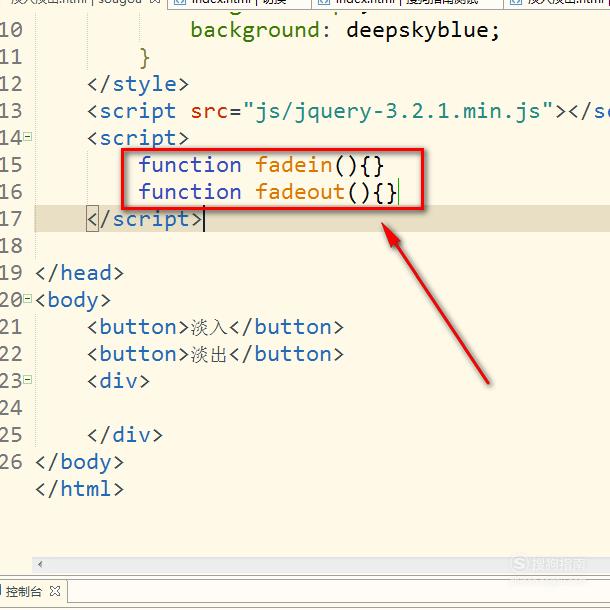This screenshot has width=610, height=610.
Task: Collapse the body fold marker on line 20
Action: [27, 299]
